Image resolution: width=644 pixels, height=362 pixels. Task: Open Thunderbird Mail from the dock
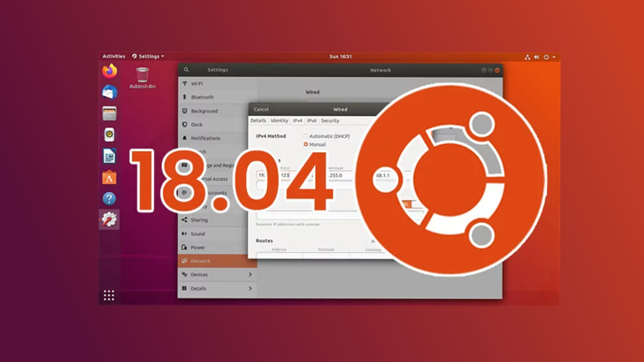coord(109,92)
